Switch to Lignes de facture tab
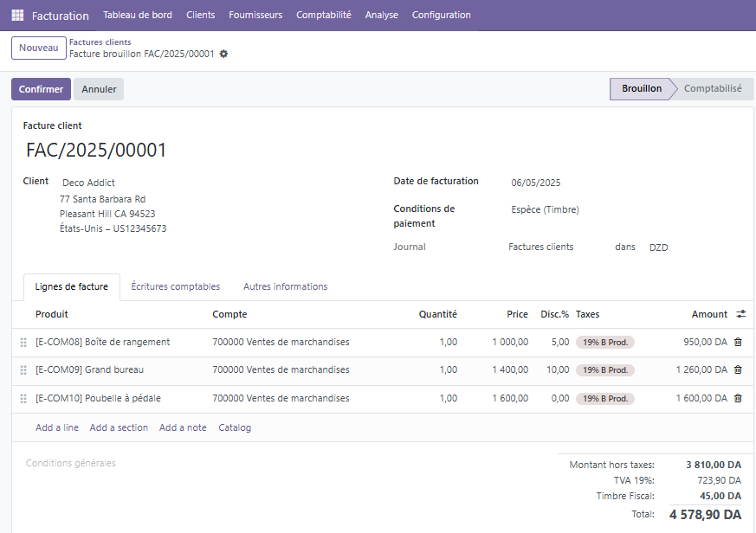This screenshot has width=756, height=533. click(71, 286)
